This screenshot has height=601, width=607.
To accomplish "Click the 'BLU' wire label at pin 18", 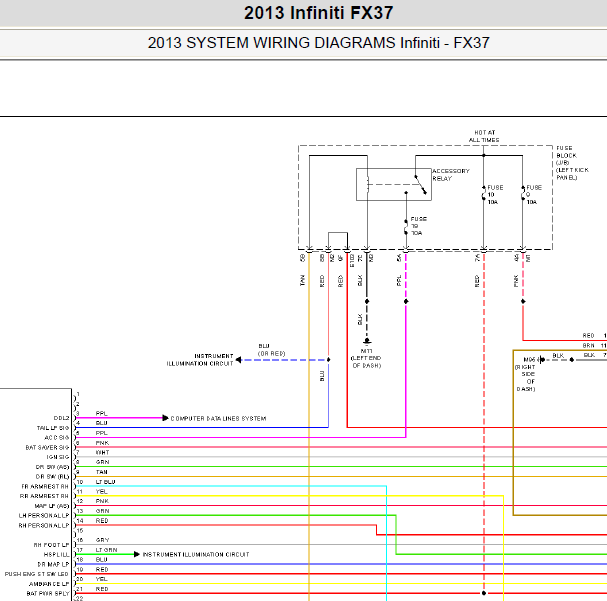I will [101, 560].
